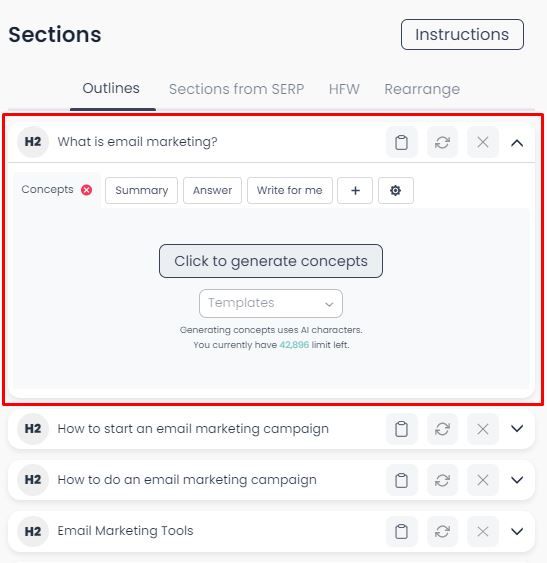Image resolution: width=547 pixels, height=563 pixels.
Task: Regenerate the 'What is email marketing?' heading
Action: pos(442,142)
